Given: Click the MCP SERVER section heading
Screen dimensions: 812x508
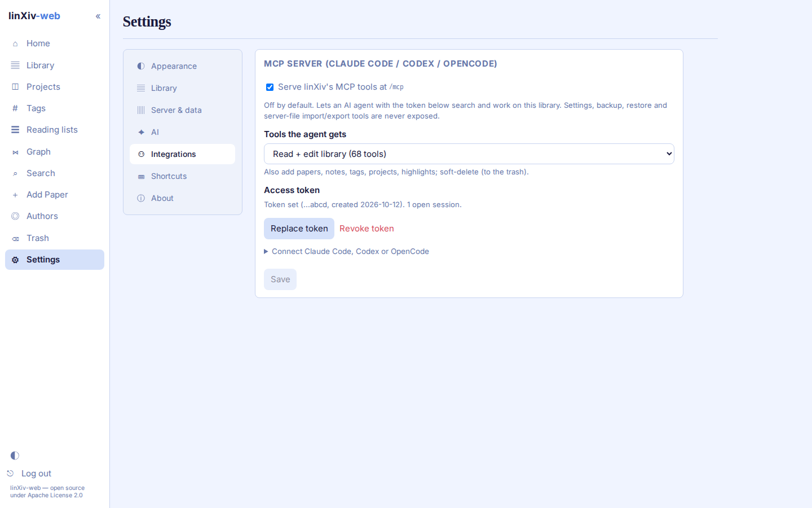Looking at the screenshot, I should (381, 64).
